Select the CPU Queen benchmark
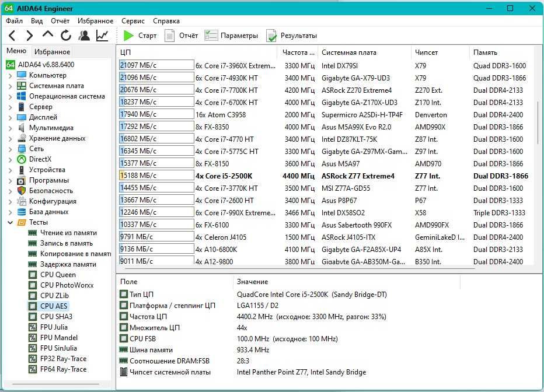 click(58, 275)
